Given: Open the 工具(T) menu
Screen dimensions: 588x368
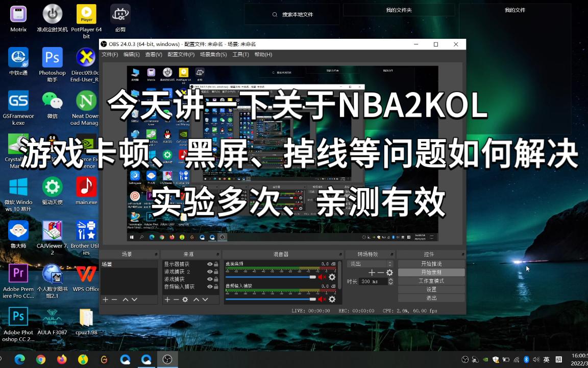Looking at the screenshot, I should (240, 55).
